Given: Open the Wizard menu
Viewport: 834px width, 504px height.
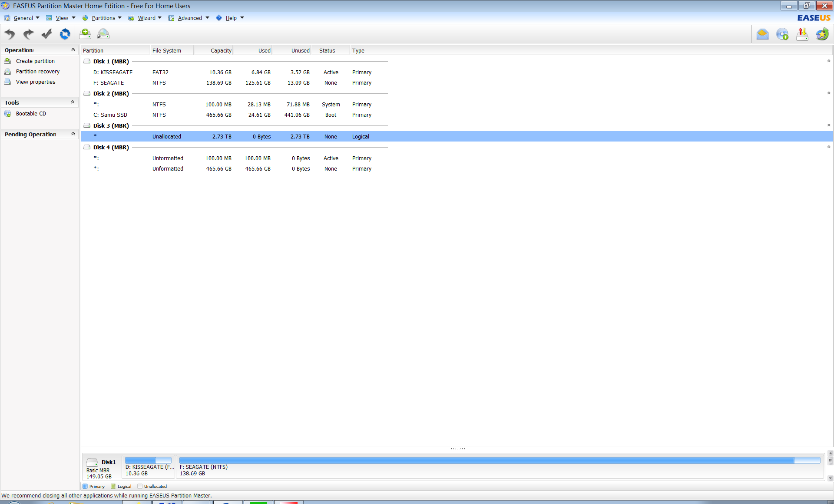Looking at the screenshot, I should (145, 18).
